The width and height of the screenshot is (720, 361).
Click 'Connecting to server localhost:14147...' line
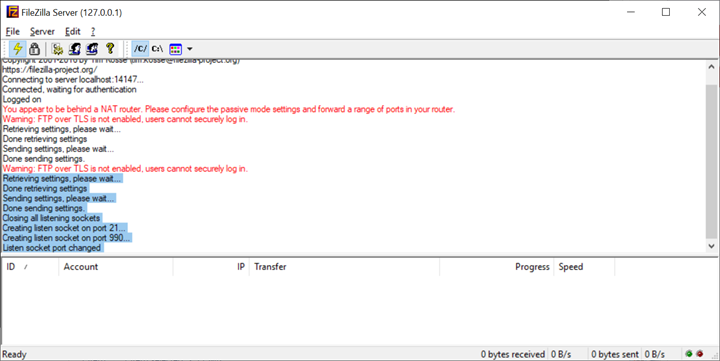tap(73, 79)
